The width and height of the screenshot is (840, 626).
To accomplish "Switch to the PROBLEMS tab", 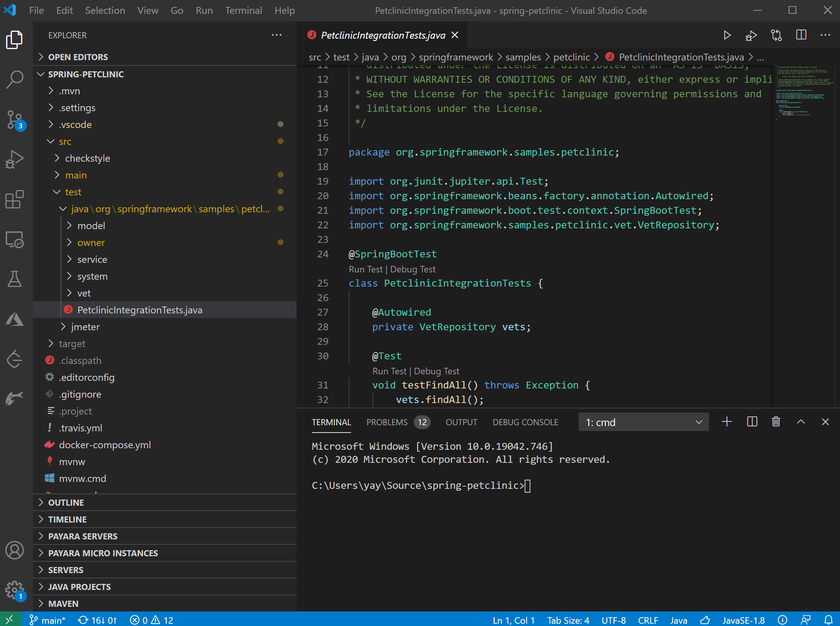I will point(387,422).
